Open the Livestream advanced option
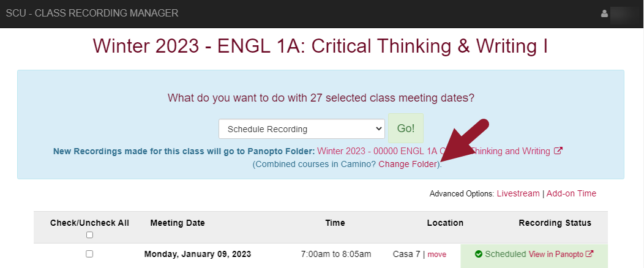Image resolution: width=644 pixels, height=268 pixels. pyautogui.click(x=518, y=193)
